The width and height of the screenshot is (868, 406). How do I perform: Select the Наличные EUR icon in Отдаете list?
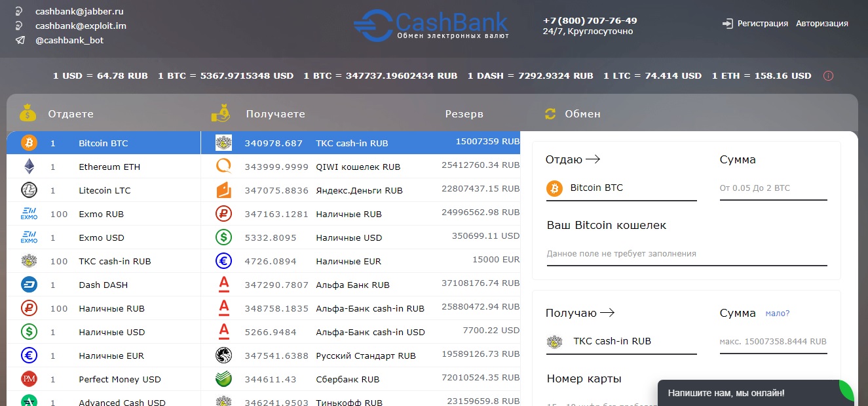coord(29,355)
